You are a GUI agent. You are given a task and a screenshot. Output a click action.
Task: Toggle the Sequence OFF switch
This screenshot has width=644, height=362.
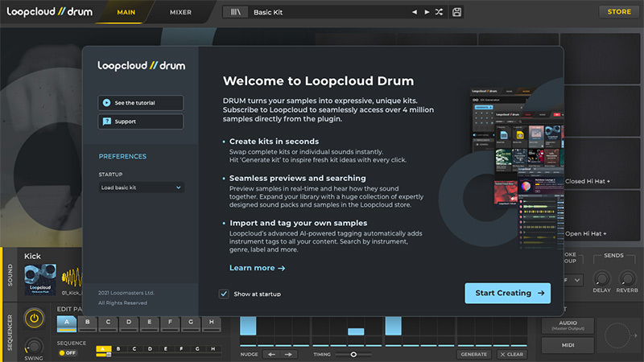[x=67, y=352]
